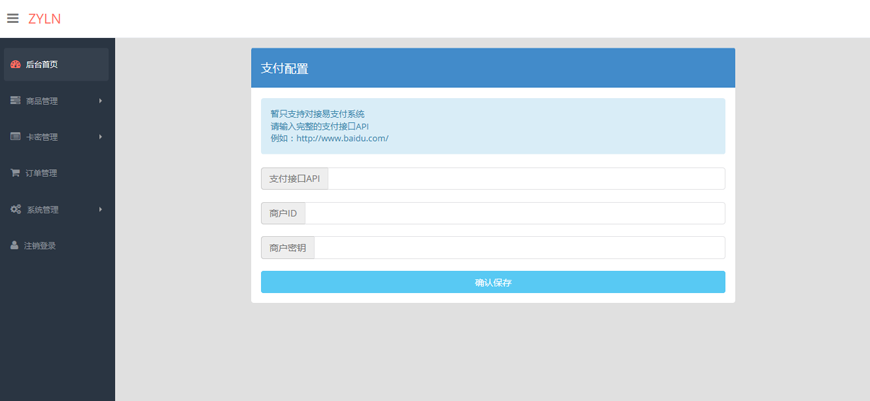Click the 确认保存 save button
870x401 pixels.
[493, 282]
